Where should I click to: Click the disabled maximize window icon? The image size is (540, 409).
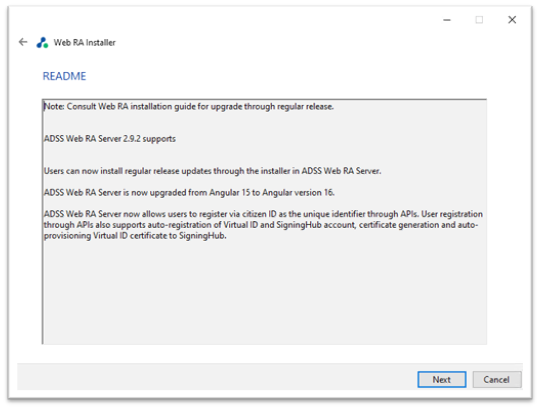click(479, 20)
